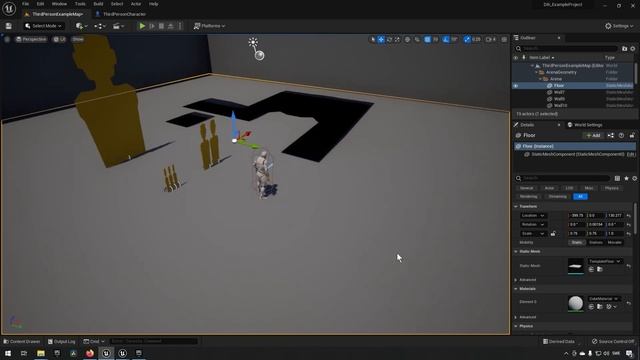Click the viewport layout maximize icon

[504, 40]
